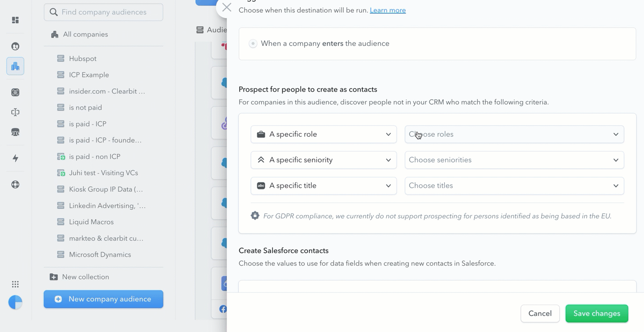Select the companies building icon in left rail
Image resolution: width=644 pixels, height=332 pixels.
(x=15, y=66)
